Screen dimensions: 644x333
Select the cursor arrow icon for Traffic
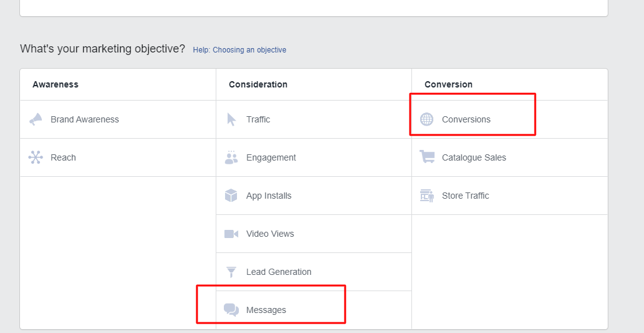(231, 119)
